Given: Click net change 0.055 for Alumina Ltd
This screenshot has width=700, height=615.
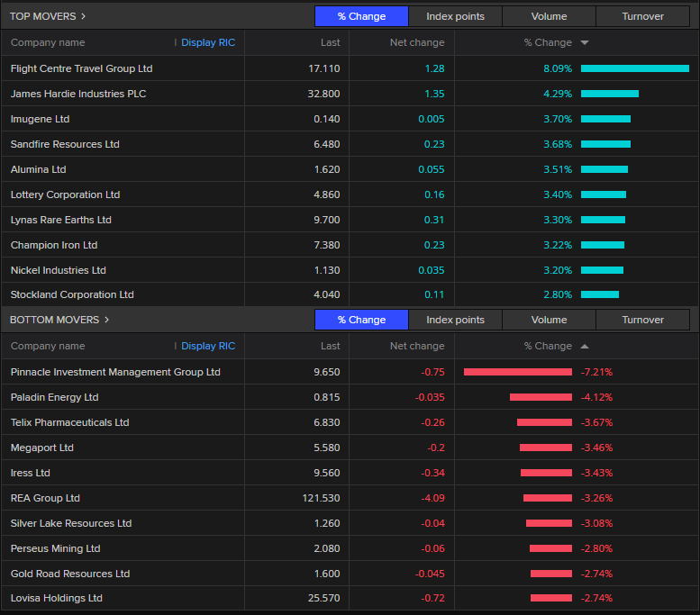Looking at the screenshot, I should tap(432, 169).
